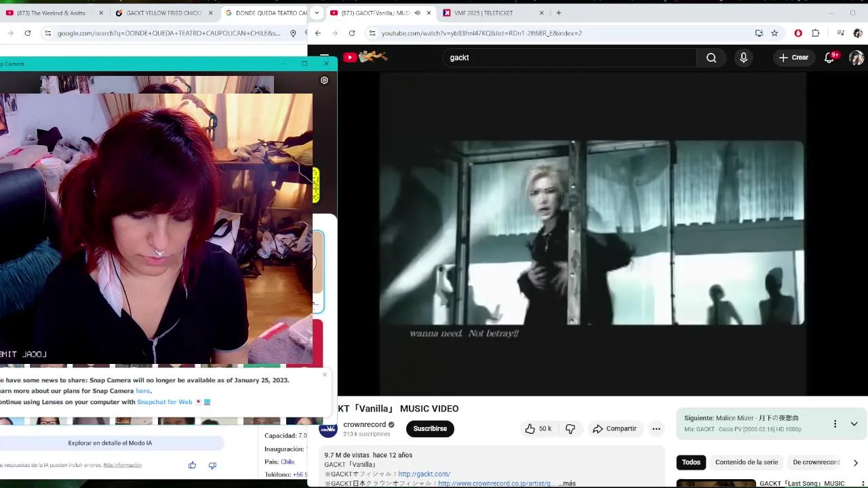Select the Contenido de la serie chip
This screenshot has height=488, width=868.
pos(747,462)
